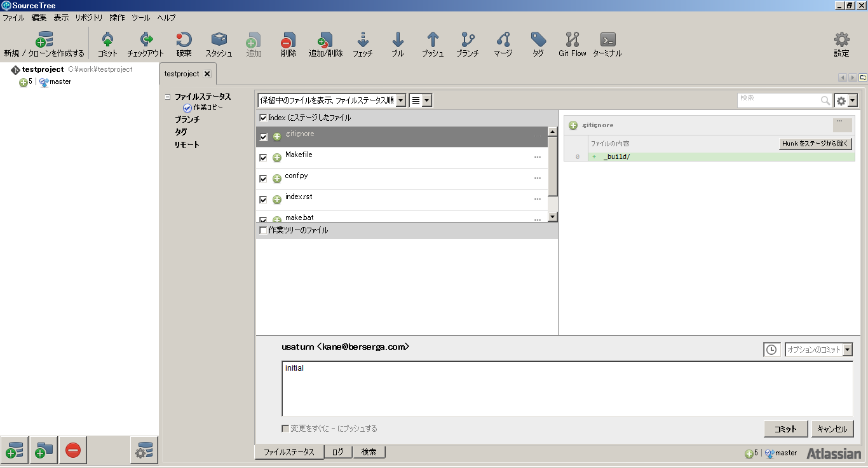The height and width of the screenshot is (468, 868).
Task: Click red remove bookmark icon
Action: pyautogui.click(x=73, y=450)
